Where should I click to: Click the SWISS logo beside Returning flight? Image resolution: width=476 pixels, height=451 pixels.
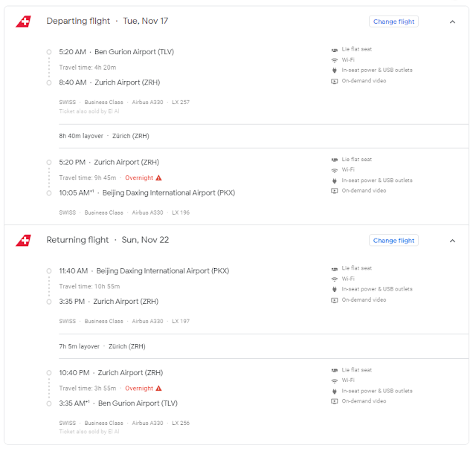click(x=23, y=241)
